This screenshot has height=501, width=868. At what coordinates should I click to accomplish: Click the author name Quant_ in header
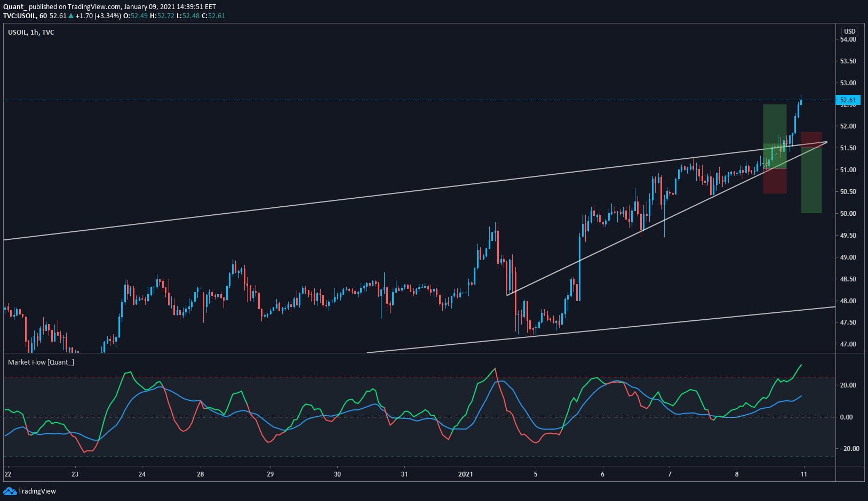pyautogui.click(x=15, y=7)
